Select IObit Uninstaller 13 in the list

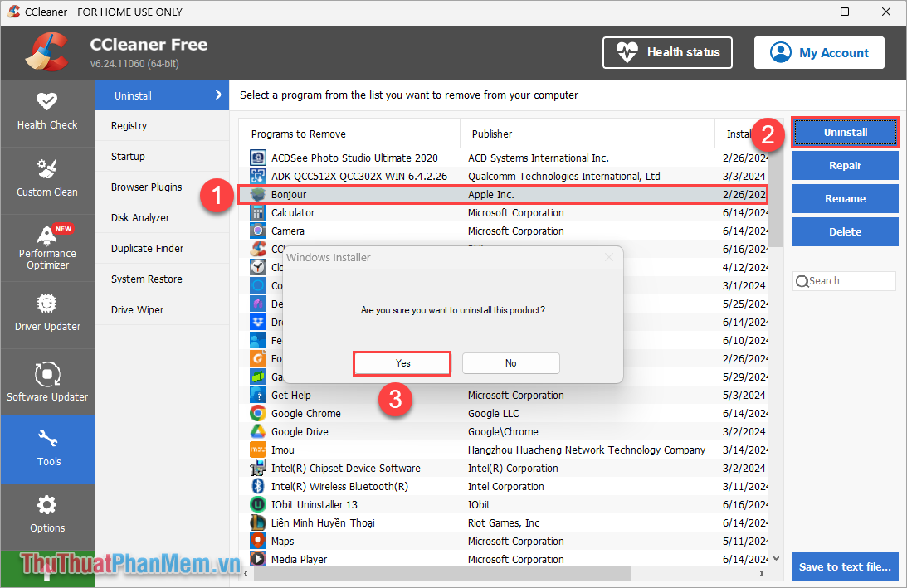(x=315, y=505)
